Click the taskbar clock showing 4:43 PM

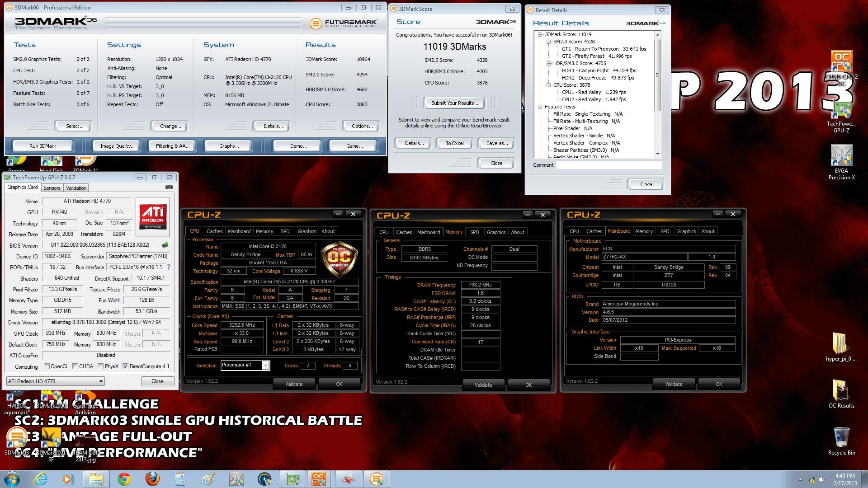[845, 479]
